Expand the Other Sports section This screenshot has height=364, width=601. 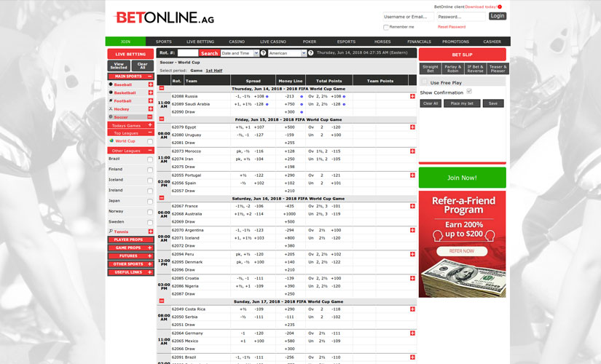tap(130, 264)
